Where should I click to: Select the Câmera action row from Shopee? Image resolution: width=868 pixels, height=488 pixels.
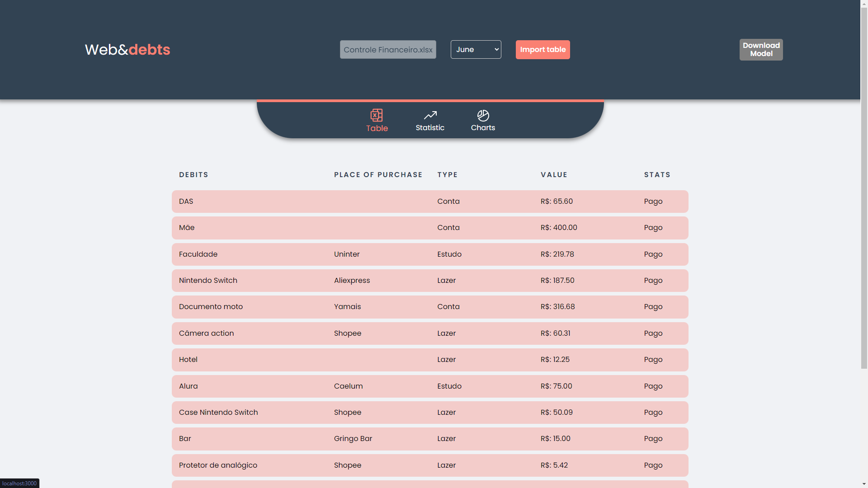(429, 333)
